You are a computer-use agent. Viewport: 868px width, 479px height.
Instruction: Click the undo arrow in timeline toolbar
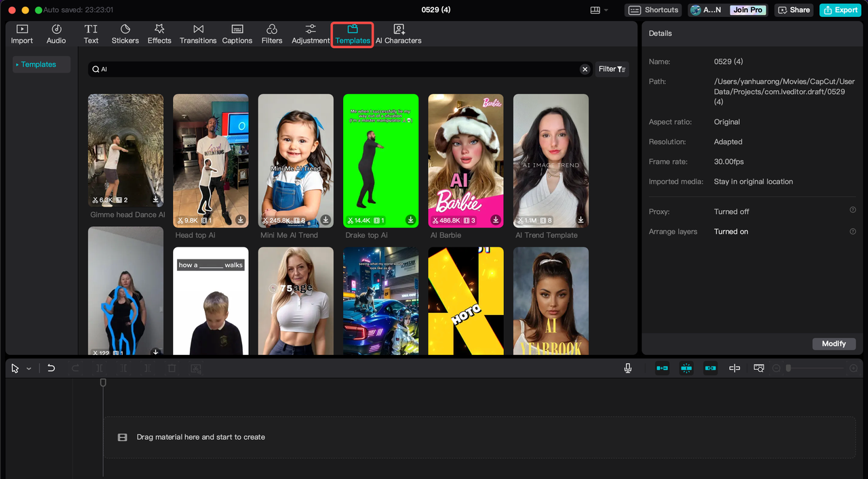point(51,368)
